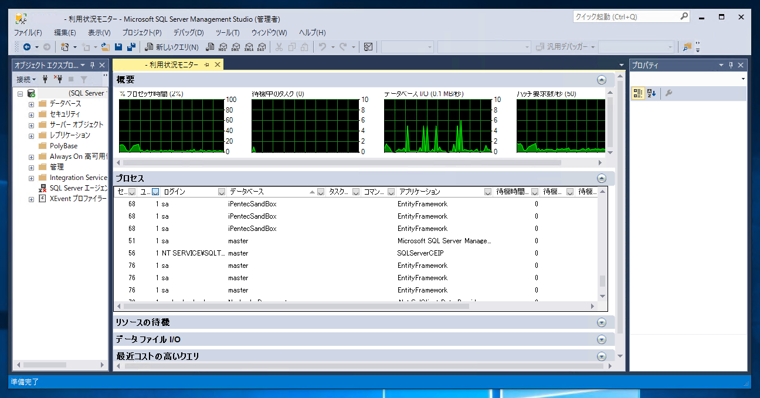
Task: Collapse the 概要 overview section
Action: click(x=602, y=80)
